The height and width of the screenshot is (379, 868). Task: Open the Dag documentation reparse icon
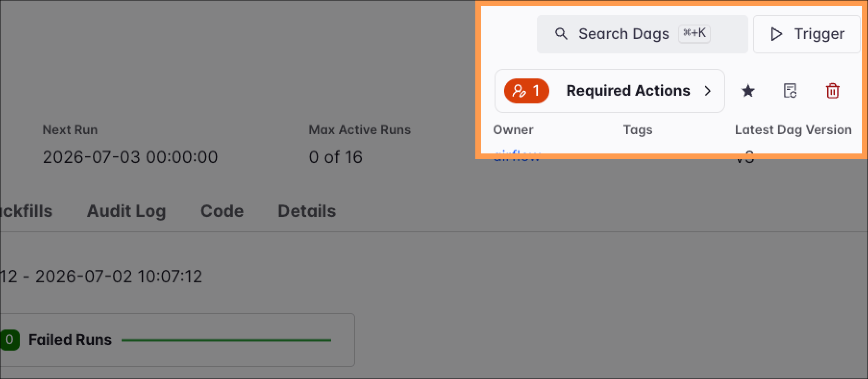(790, 91)
